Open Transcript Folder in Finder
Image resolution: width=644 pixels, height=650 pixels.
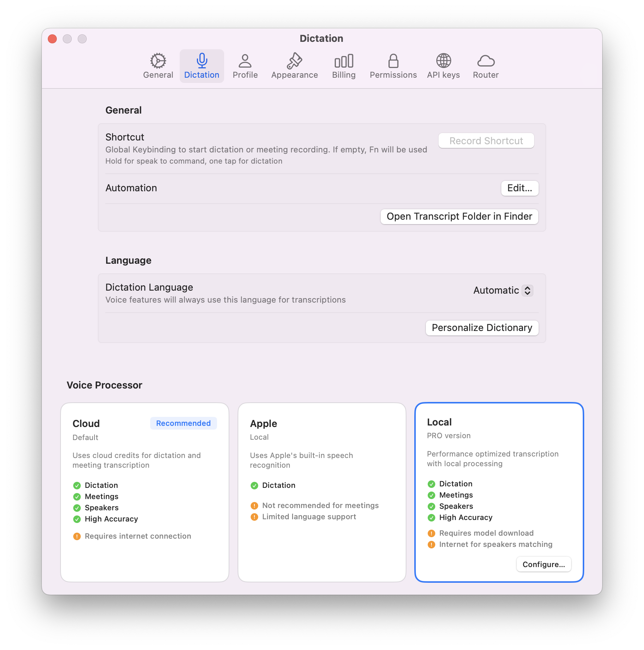[459, 216]
